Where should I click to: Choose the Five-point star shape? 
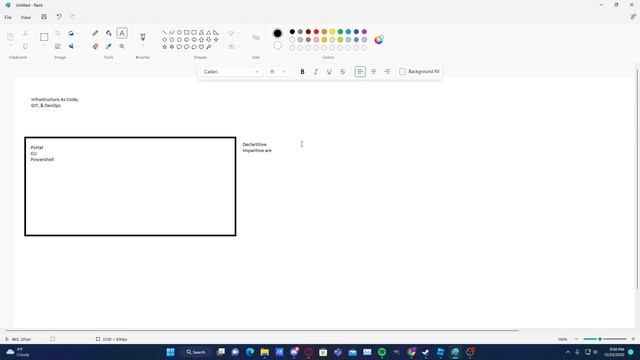click(164, 47)
